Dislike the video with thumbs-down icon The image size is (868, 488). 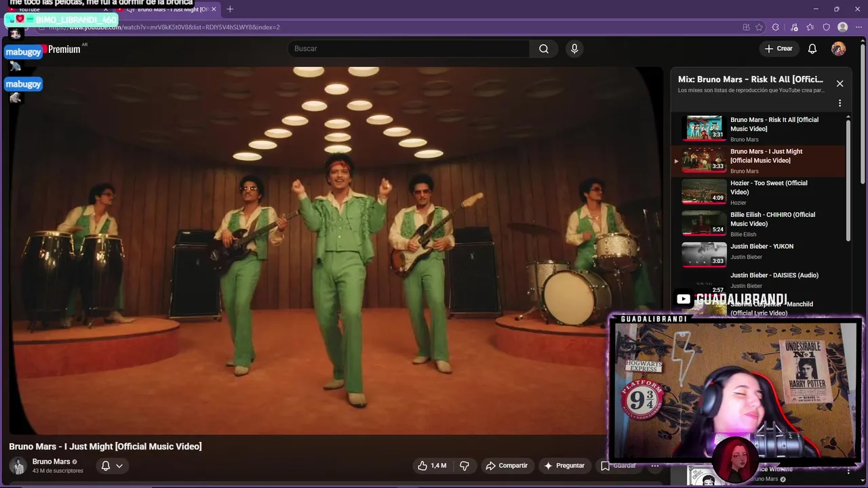(465, 466)
